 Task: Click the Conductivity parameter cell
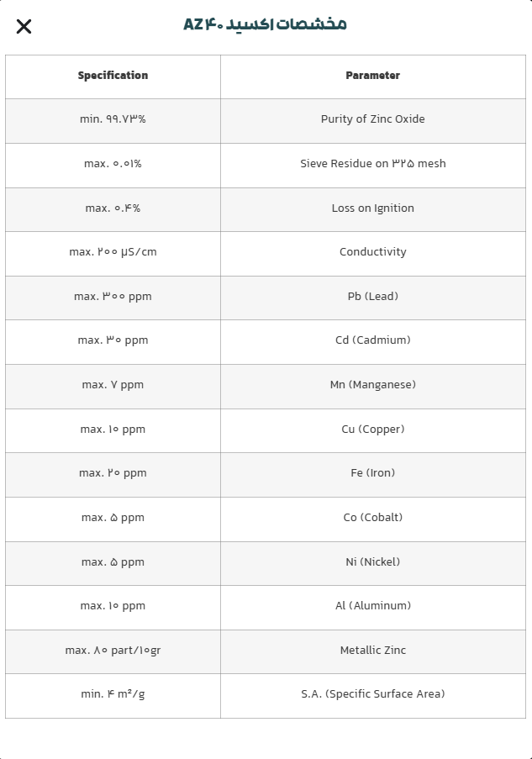click(x=372, y=252)
